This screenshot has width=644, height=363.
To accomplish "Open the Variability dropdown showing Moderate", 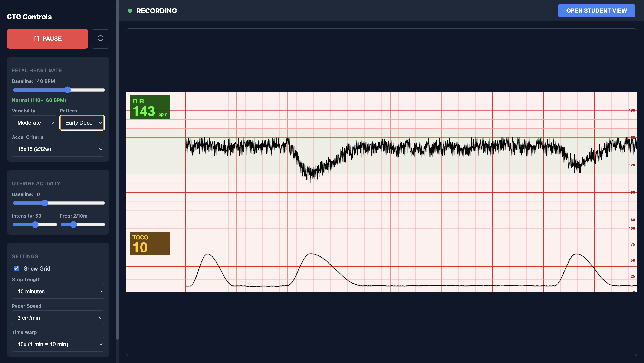I will click(34, 123).
